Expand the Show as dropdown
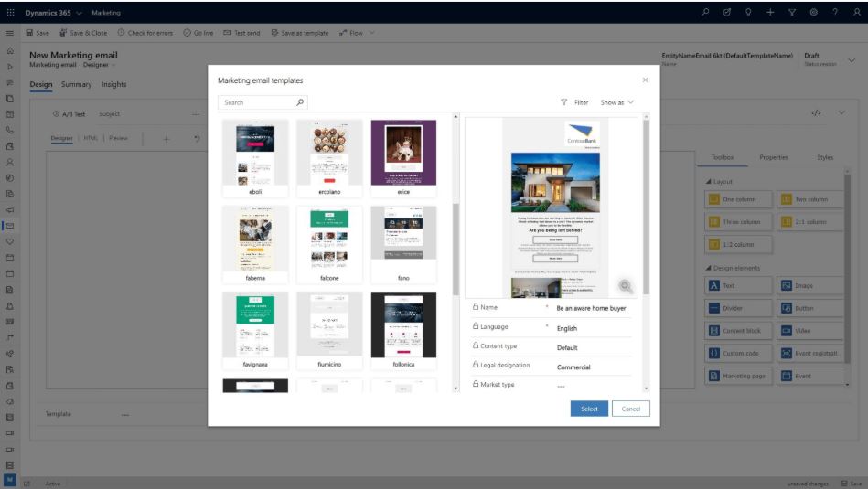 [x=617, y=102]
